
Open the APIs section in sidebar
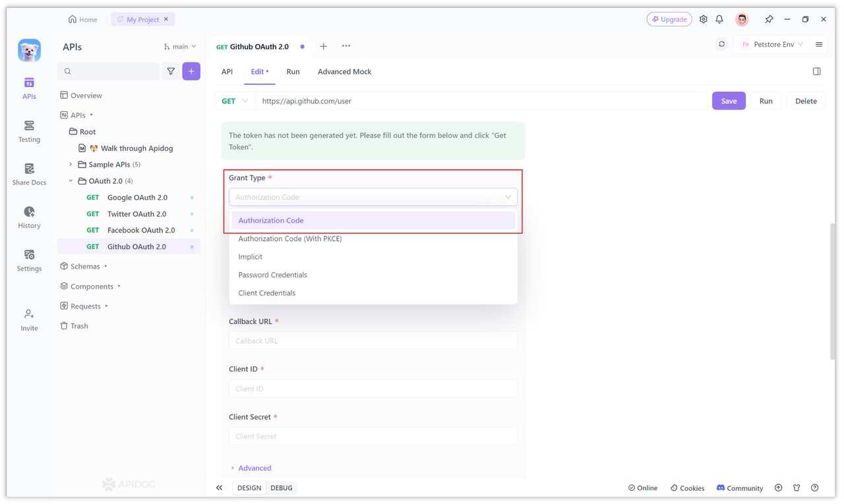tap(29, 88)
